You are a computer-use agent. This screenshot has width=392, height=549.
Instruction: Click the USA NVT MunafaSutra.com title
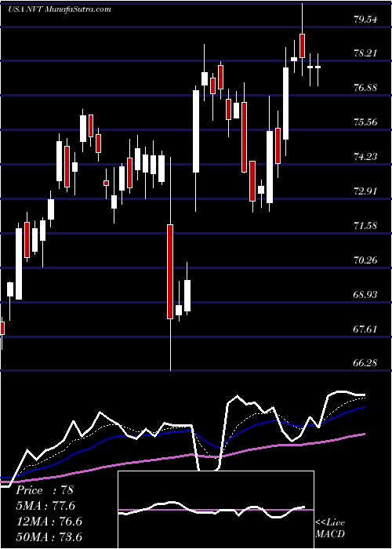[x=59, y=9]
